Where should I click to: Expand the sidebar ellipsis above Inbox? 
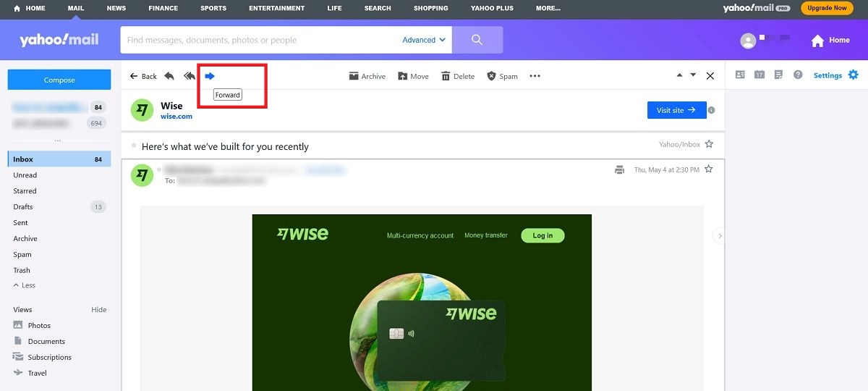click(58, 140)
